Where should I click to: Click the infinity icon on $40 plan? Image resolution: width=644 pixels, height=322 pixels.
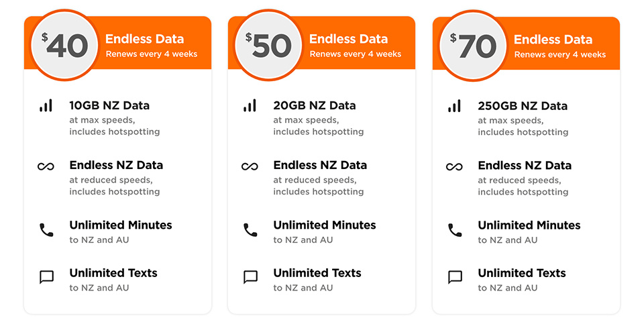[x=46, y=166]
